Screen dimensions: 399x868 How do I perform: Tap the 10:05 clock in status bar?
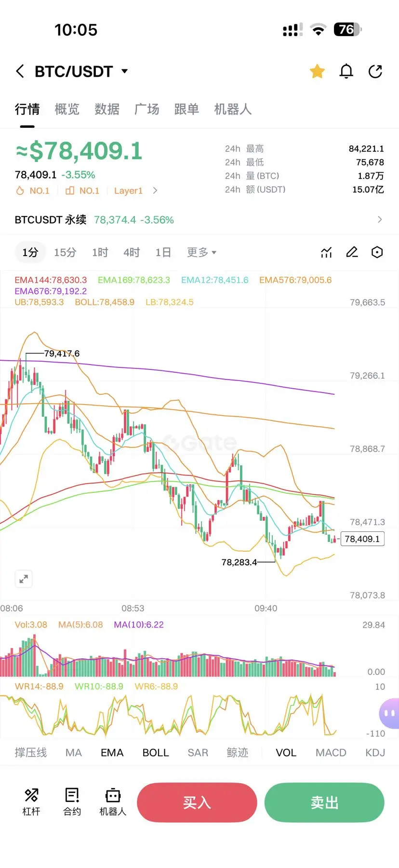[76, 30]
